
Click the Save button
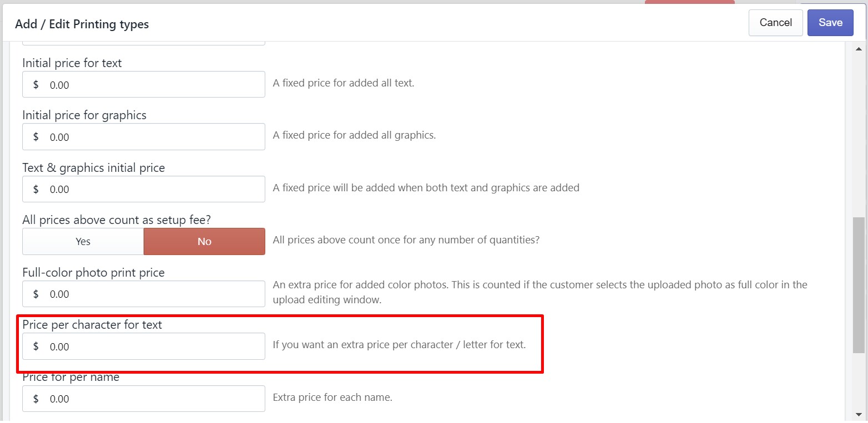click(x=830, y=23)
